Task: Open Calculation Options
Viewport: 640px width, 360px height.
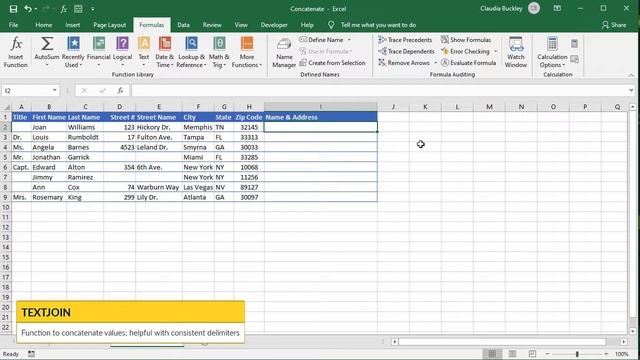Action: [x=552, y=52]
